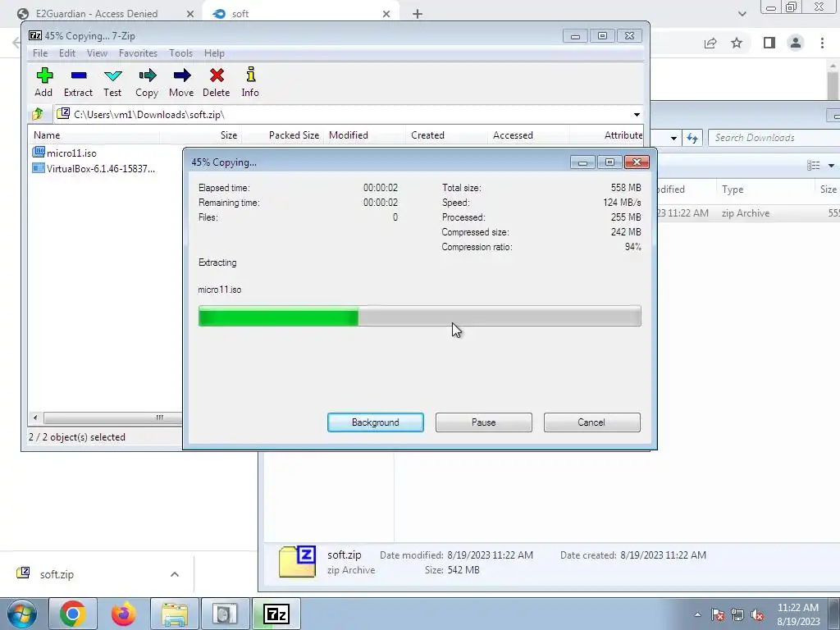Click the Firefox taskbar icon

point(123,614)
